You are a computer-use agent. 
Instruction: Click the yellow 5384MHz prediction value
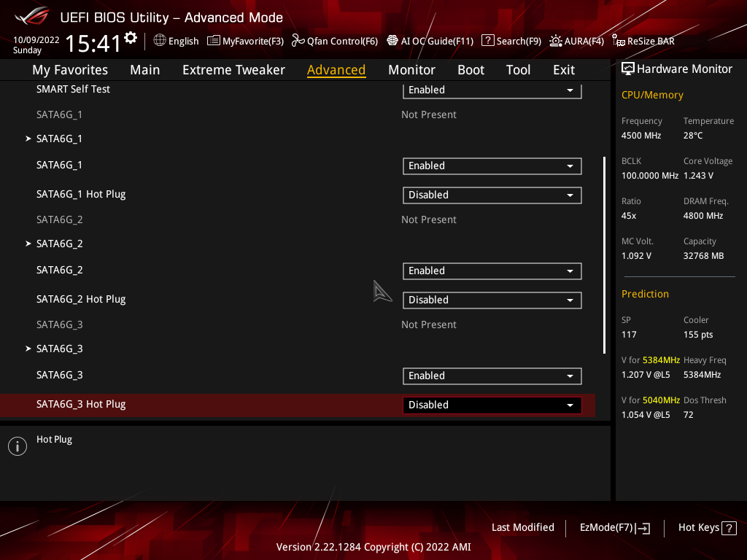coord(661,360)
